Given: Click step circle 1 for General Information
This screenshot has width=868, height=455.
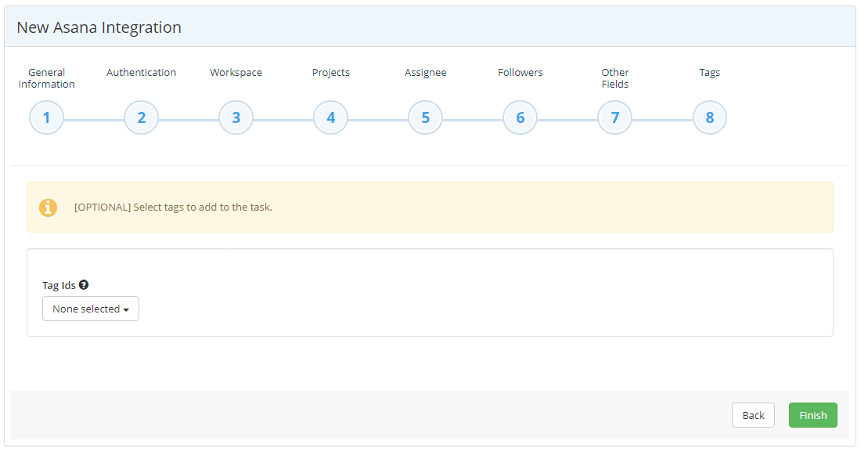Looking at the screenshot, I should [x=46, y=117].
